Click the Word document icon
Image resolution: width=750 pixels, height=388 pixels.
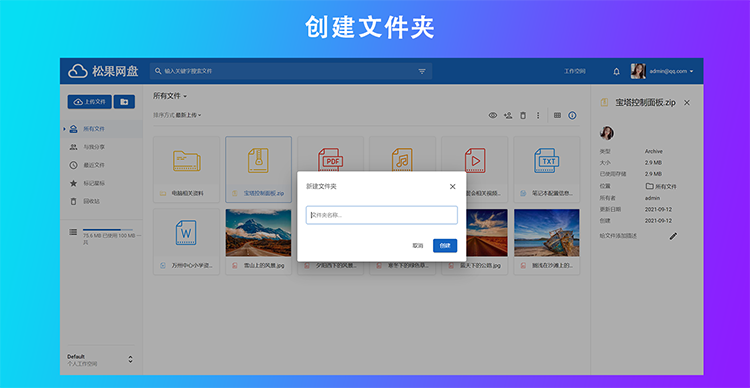(186, 233)
